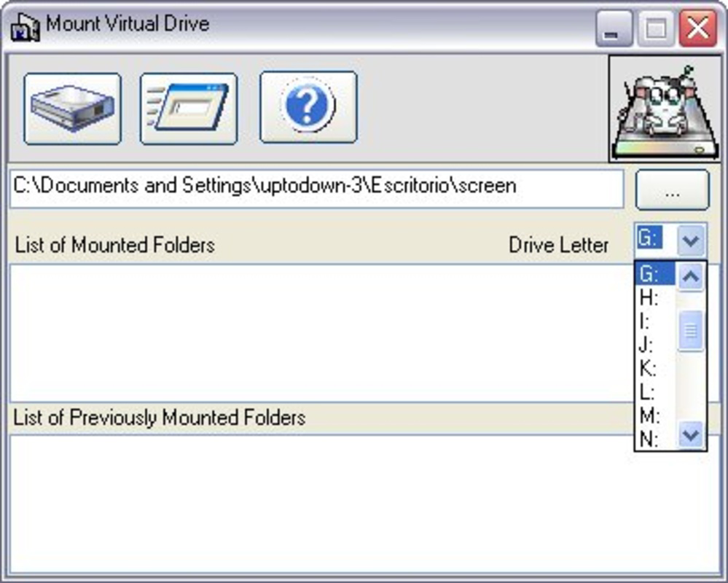Browse for folder with the ellipsis button
Image resolution: width=728 pixels, height=583 pixels.
tap(673, 190)
